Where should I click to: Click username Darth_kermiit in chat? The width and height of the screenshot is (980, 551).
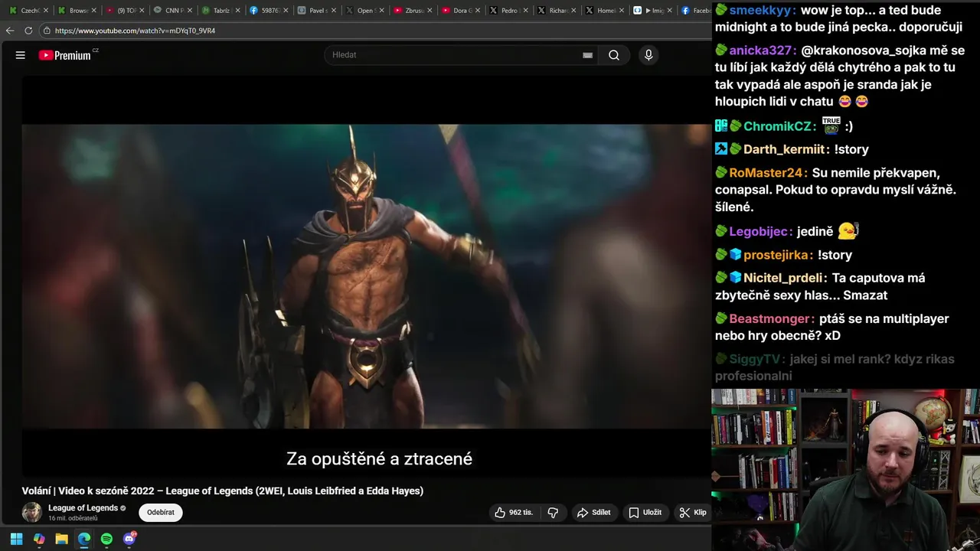click(786, 149)
